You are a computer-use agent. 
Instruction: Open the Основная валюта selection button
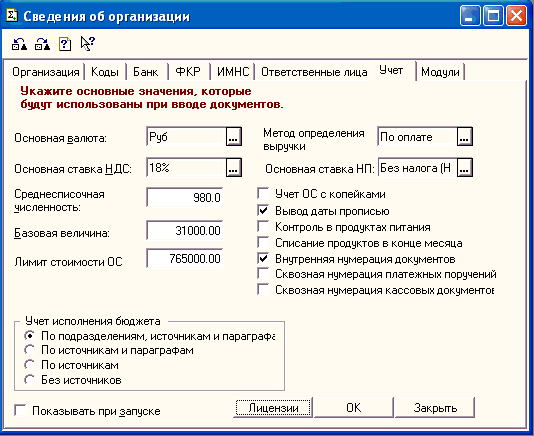click(x=234, y=137)
